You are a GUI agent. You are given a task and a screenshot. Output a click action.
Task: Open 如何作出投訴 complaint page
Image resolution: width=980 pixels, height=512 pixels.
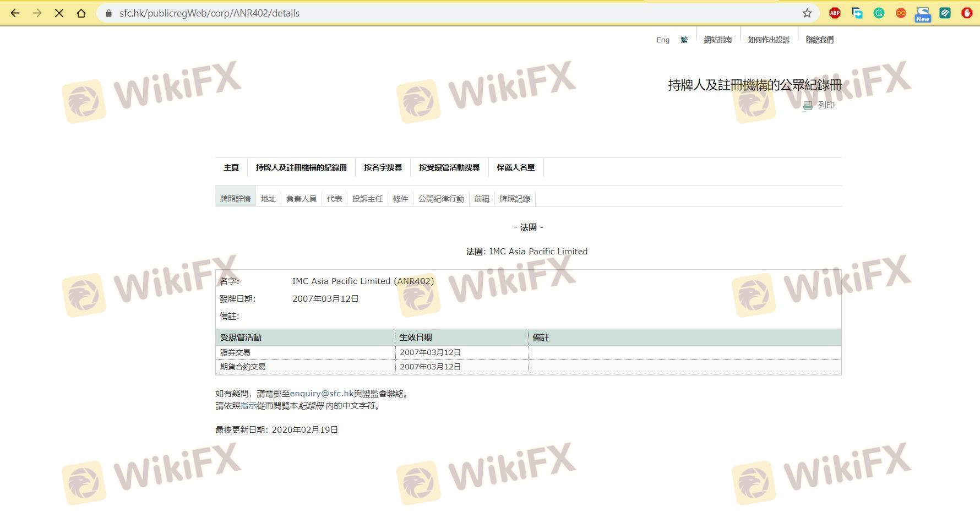[769, 40]
